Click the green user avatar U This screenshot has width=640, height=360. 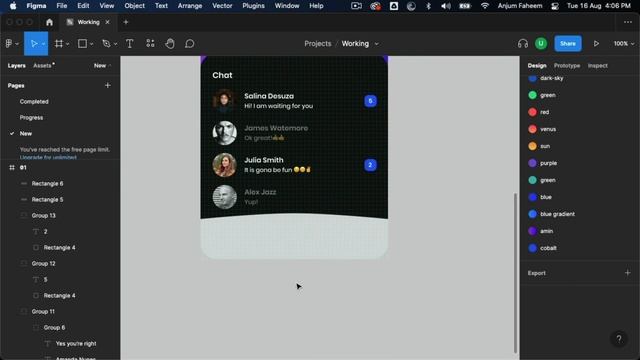(541, 44)
